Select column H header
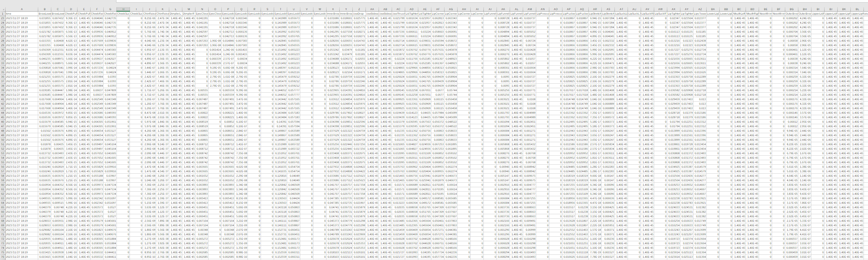The image size is (868, 260). [x=123, y=9]
